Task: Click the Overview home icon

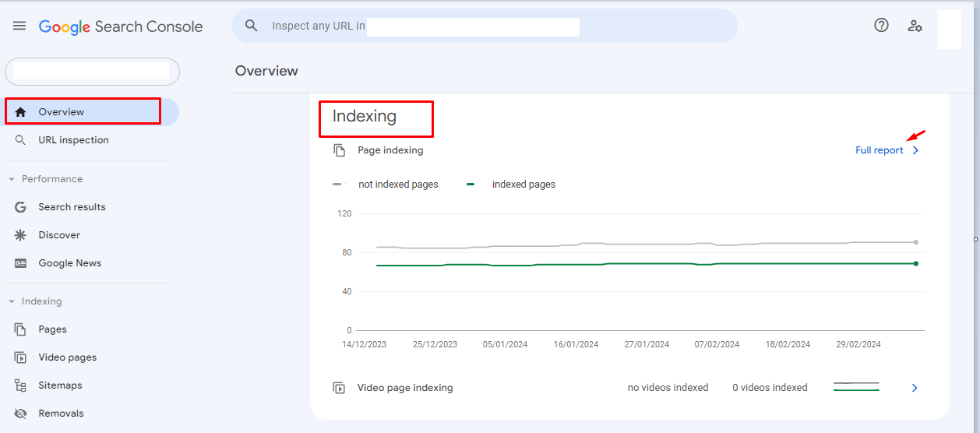Action: coord(21,112)
